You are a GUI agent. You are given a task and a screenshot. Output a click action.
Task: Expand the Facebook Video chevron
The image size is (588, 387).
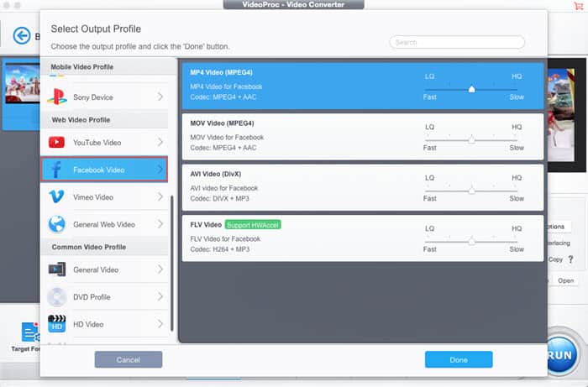pos(160,170)
